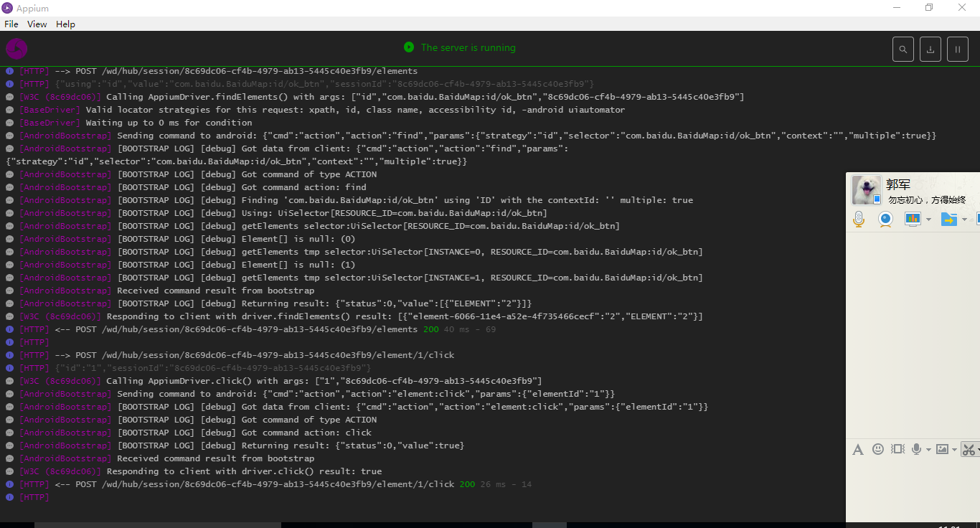The image size is (980, 528).
Task: Open the Help menu
Action: click(65, 24)
